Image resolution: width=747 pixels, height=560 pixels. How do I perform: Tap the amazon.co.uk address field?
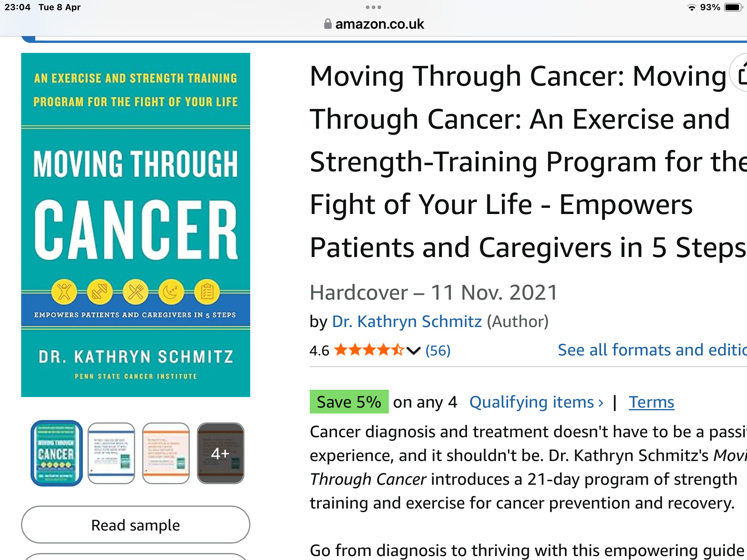pos(373,24)
